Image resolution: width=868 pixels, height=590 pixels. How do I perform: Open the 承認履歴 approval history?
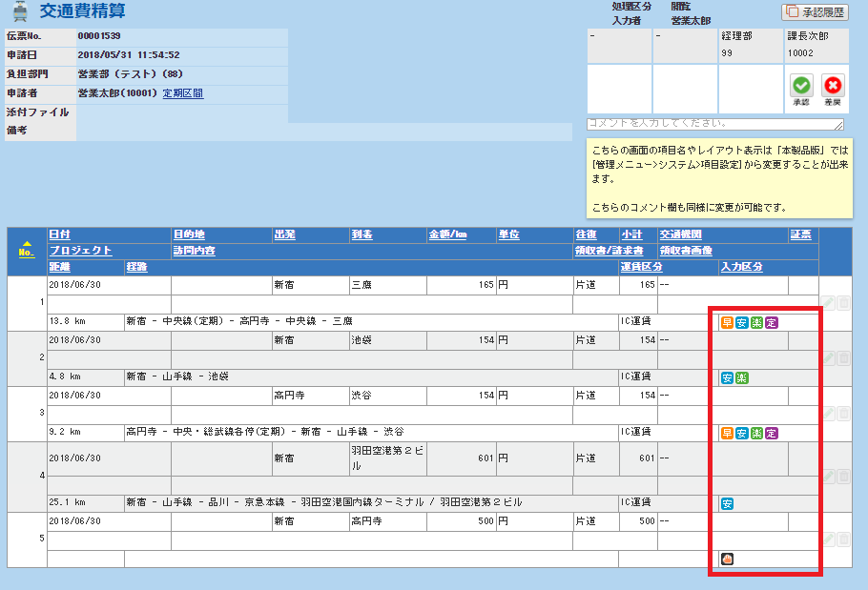(815, 12)
